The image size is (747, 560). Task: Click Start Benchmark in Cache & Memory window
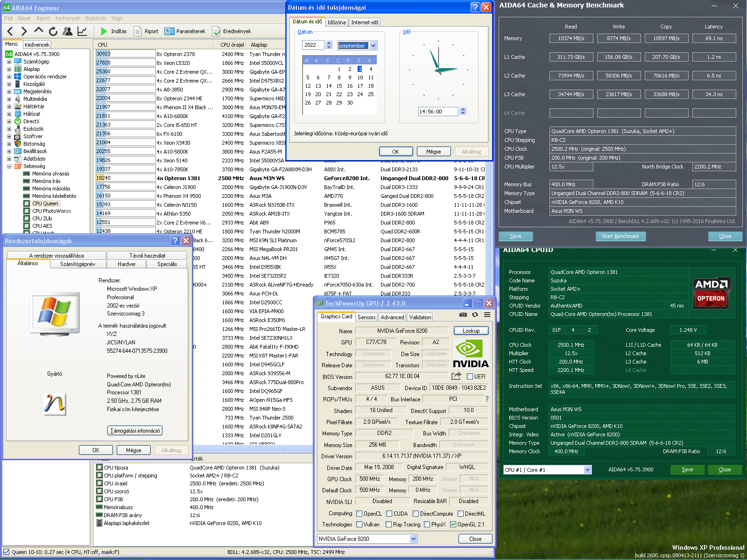620,236
